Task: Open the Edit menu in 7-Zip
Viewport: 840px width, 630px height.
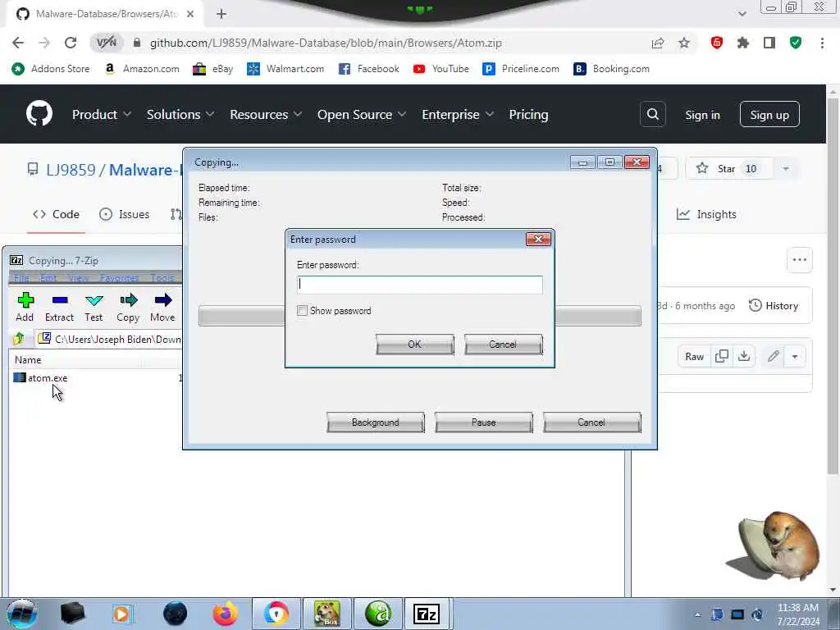Action: (x=48, y=277)
